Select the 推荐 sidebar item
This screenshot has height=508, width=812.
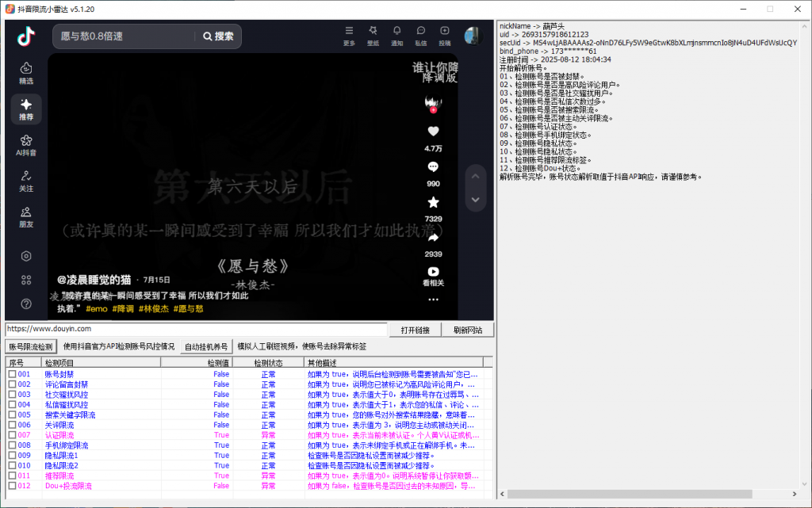pos(26,109)
